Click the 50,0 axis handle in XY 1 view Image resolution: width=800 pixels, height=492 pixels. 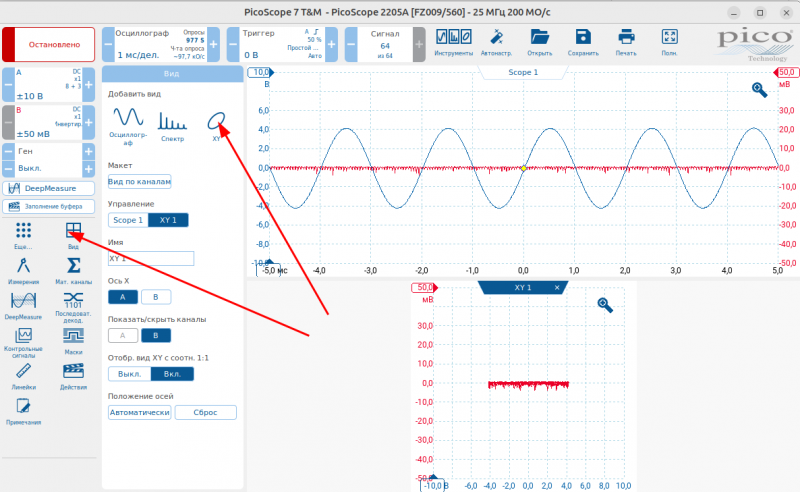[x=424, y=288]
